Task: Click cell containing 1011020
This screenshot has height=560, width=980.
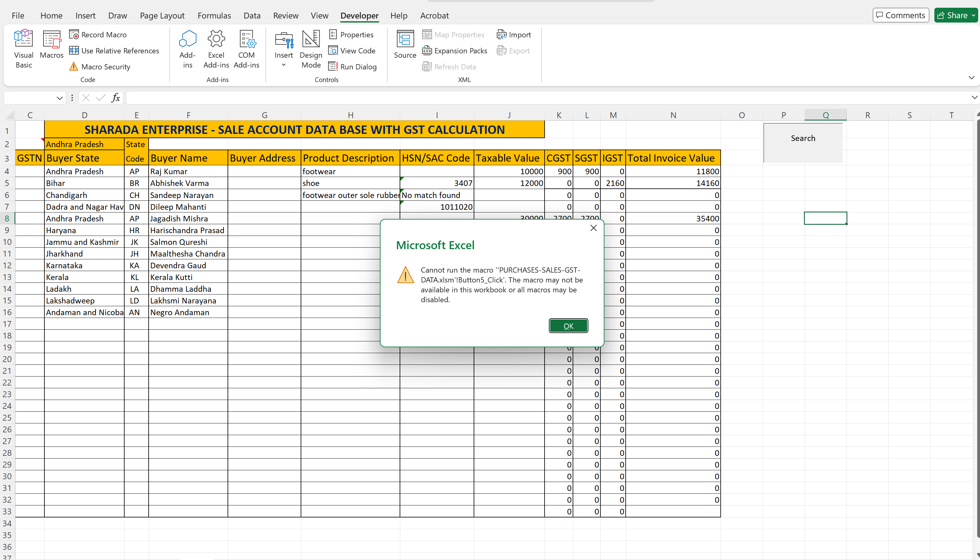Action: [x=437, y=207]
